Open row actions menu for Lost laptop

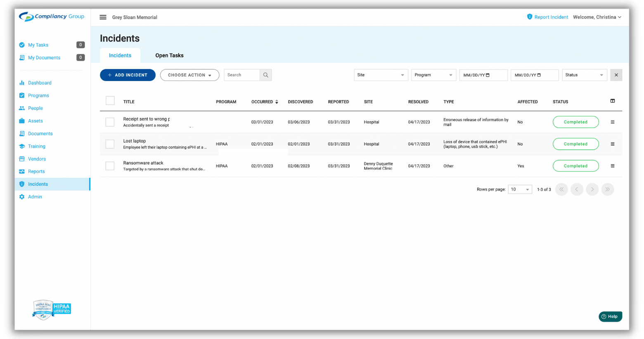[613, 144]
